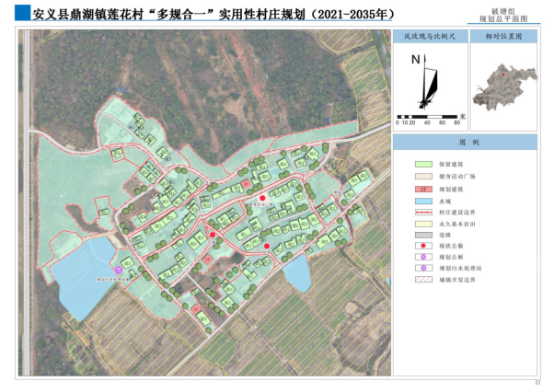Select the fitness plaza legend swatch
Image resolution: width=554 pixels, height=392 pixels.
click(x=423, y=177)
